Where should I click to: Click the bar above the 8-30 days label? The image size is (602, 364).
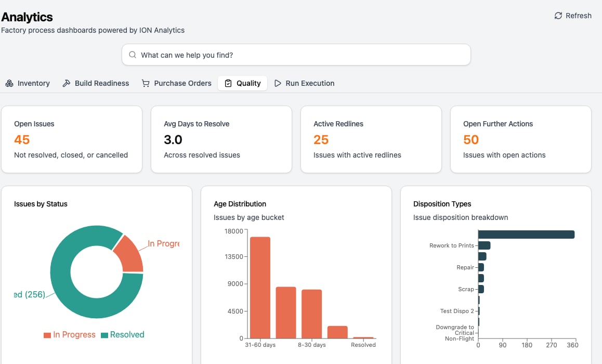coord(312,314)
